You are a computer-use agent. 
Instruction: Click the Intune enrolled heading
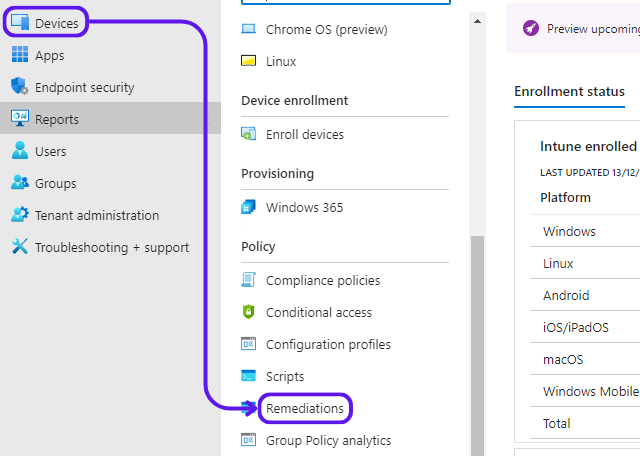(590, 146)
